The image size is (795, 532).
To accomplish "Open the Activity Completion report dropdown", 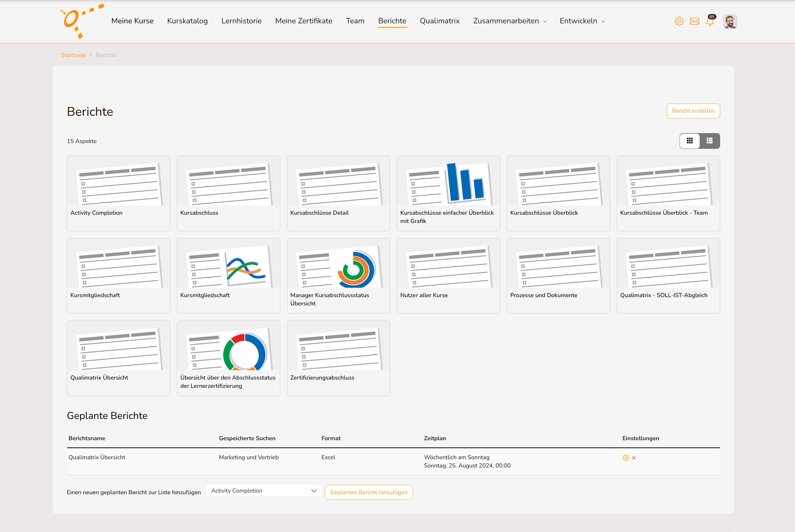I will tap(263, 491).
